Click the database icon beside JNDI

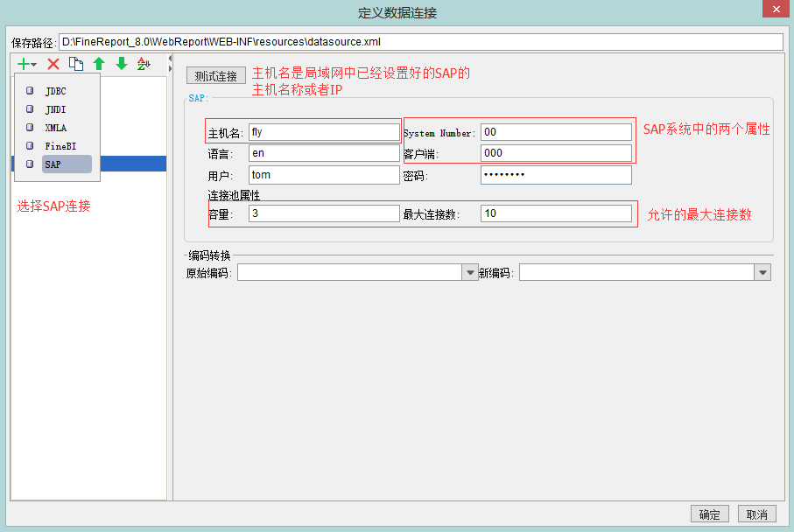coord(30,108)
